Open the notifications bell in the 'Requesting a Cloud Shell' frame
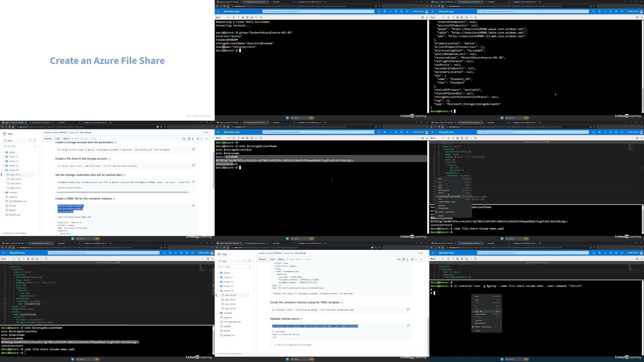This screenshot has height=362, width=644. (x=390, y=11)
